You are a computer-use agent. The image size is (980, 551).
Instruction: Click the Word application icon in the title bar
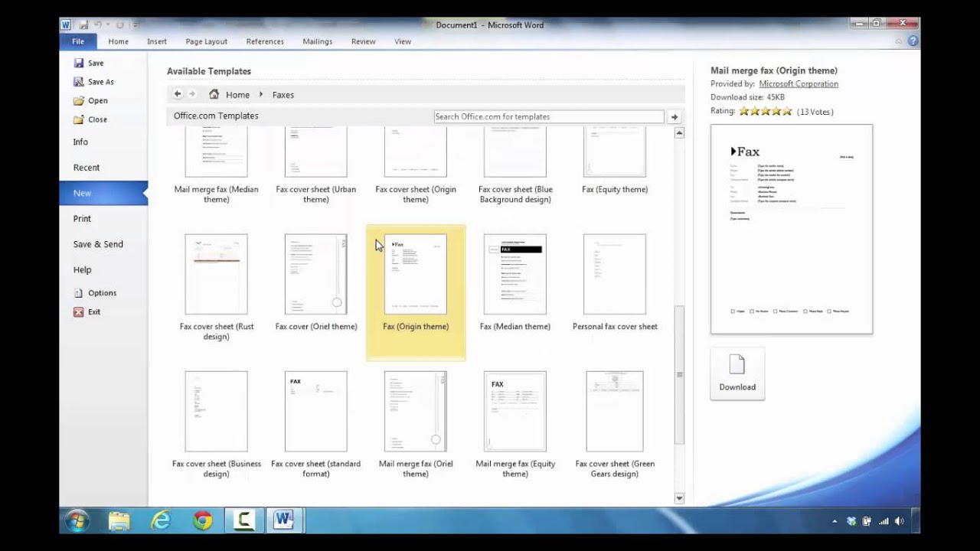67,24
